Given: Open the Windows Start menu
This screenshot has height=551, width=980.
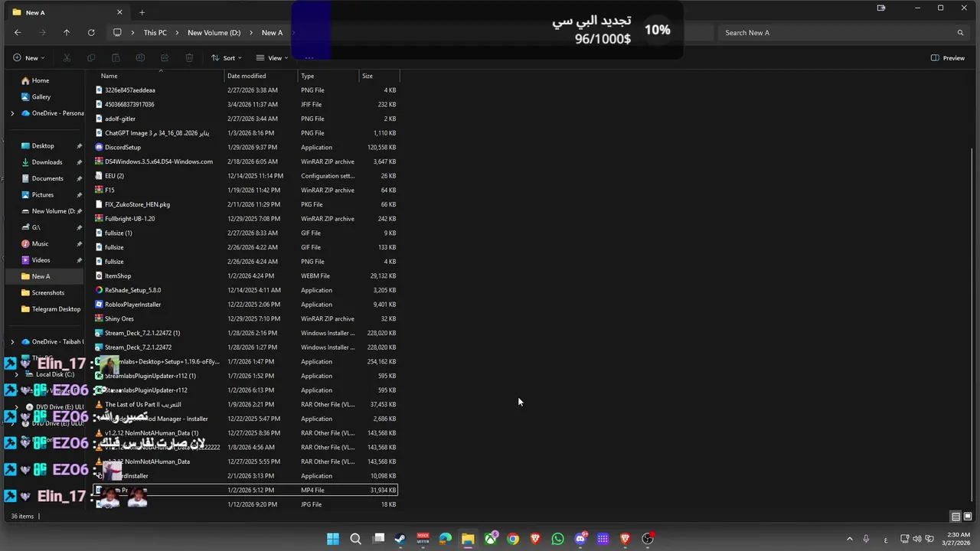Looking at the screenshot, I should point(333,539).
